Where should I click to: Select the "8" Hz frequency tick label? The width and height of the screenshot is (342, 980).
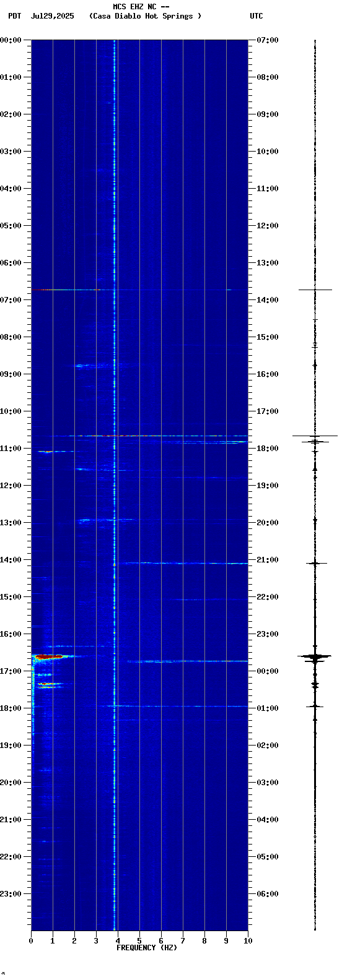tap(204, 941)
